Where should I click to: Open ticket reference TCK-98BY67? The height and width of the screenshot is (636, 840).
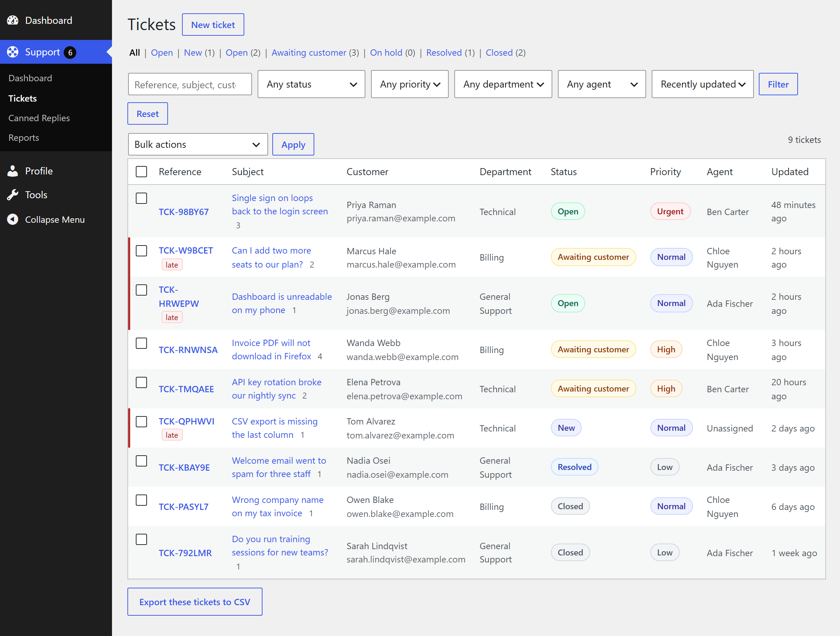click(183, 212)
